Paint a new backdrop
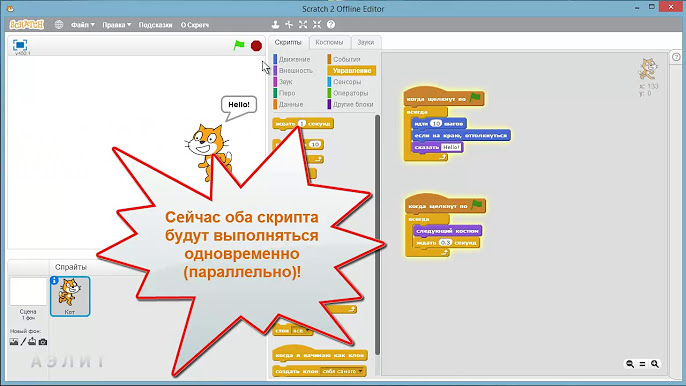 [x=23, y=342]
